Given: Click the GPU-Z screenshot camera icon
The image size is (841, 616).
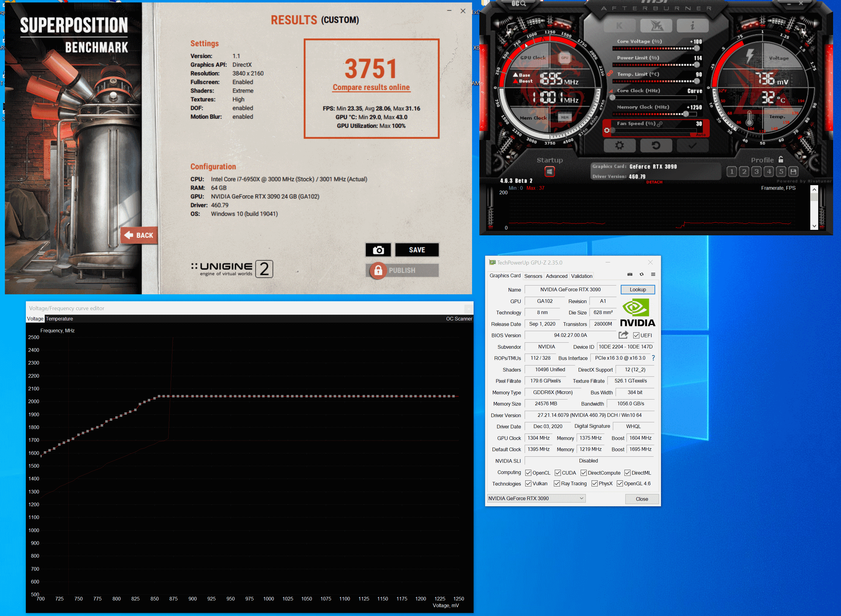Looking at the screenshot, I should [630, 275].
